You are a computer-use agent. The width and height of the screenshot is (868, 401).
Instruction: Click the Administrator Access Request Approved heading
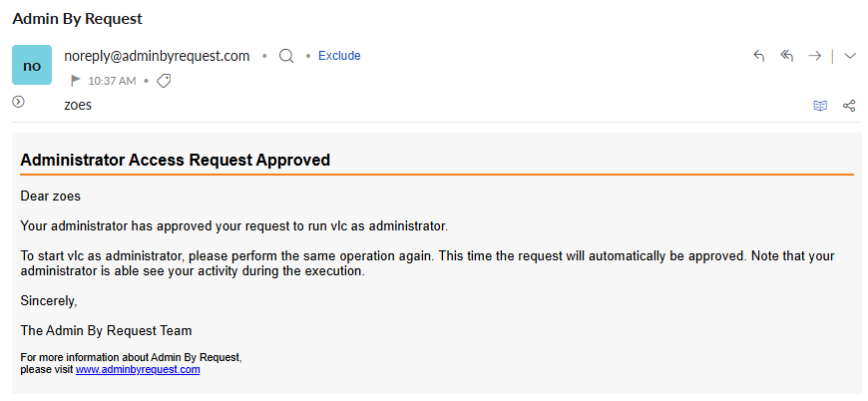click(x=175, y=160)
